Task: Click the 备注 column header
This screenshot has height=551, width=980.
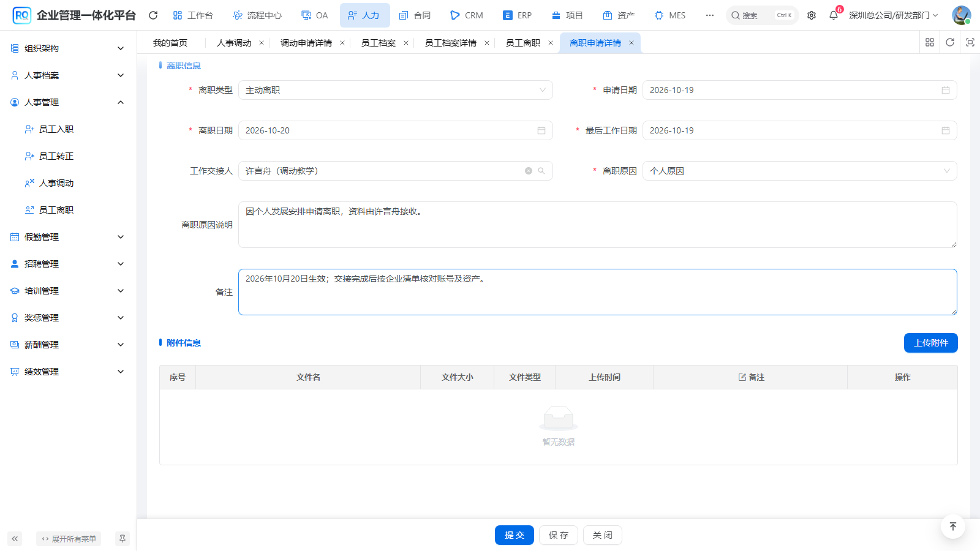Action: point(751,377)
